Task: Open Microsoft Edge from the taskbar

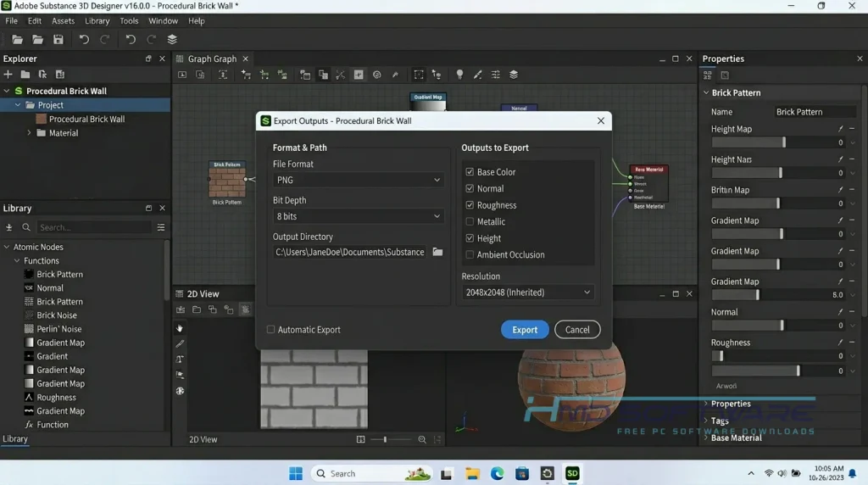Action: point(497,473)
